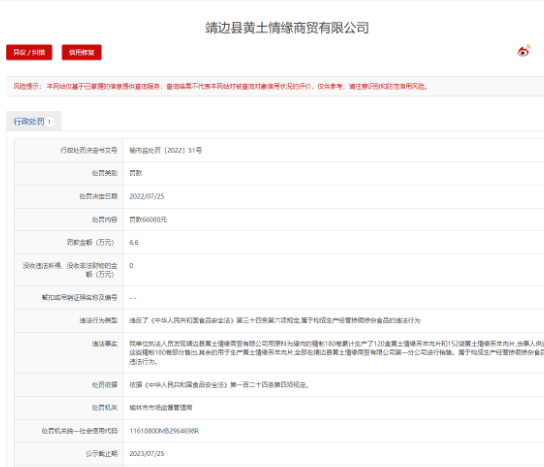Click the 处罚决定日期 row label
Screen dimensions: 544x467
[99, 196]
